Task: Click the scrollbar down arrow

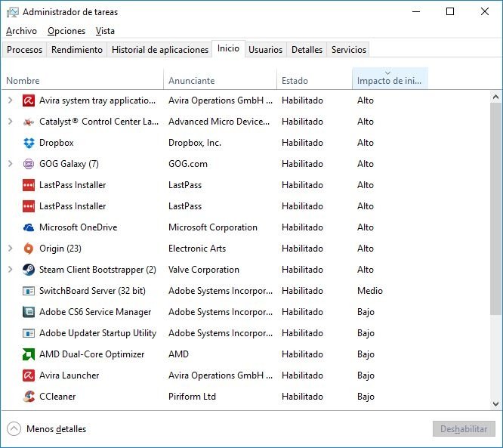Action: tap(495, 404)
